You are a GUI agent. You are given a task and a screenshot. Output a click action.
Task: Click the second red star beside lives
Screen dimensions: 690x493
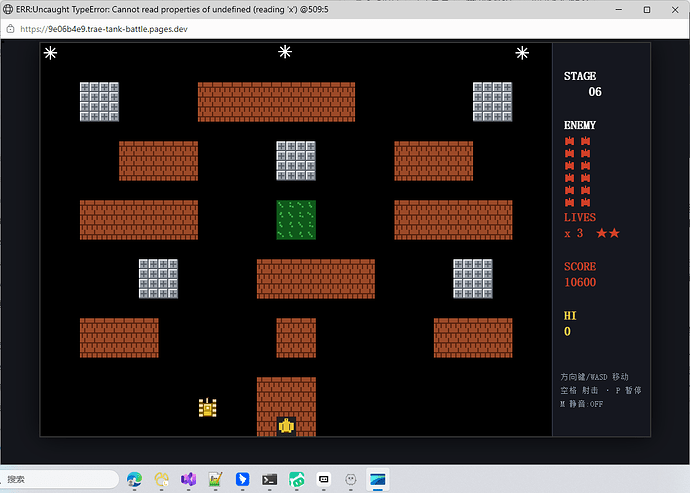(x=614, y=233)
